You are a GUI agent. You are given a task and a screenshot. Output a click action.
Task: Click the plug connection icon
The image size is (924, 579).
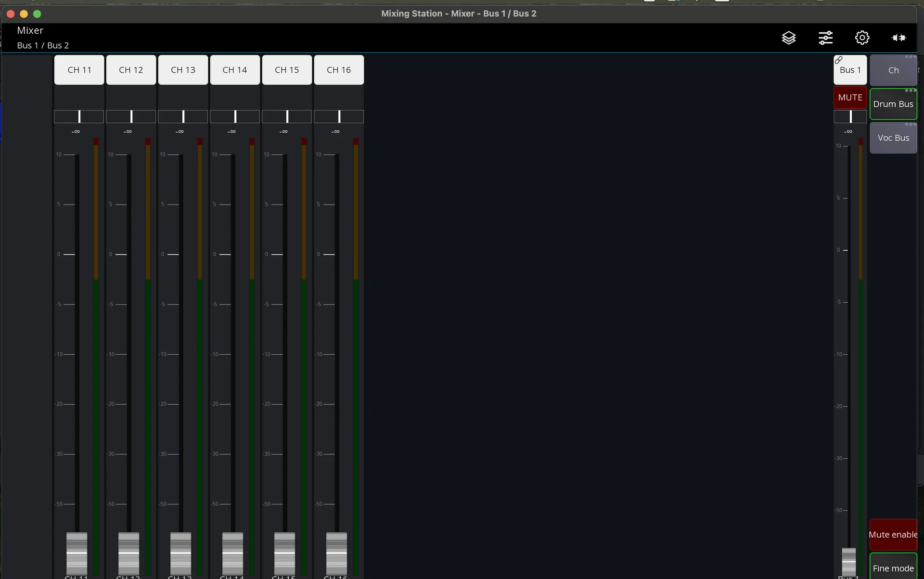click(x=898, y=38)
